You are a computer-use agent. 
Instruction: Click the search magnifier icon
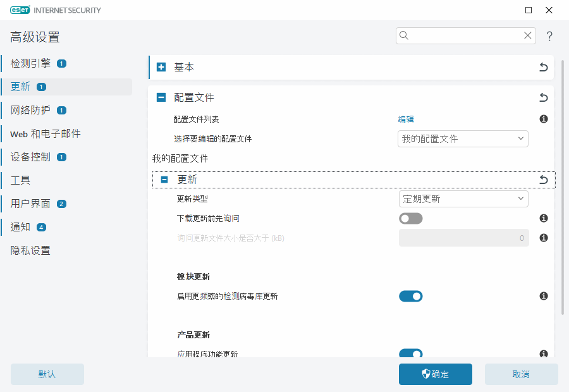(404, 35)
